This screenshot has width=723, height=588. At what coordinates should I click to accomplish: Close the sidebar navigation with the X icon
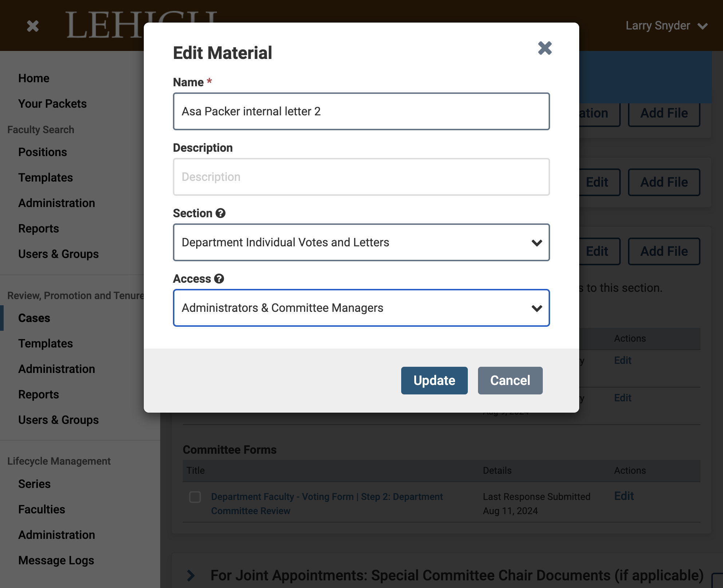[x=33, y=26]
